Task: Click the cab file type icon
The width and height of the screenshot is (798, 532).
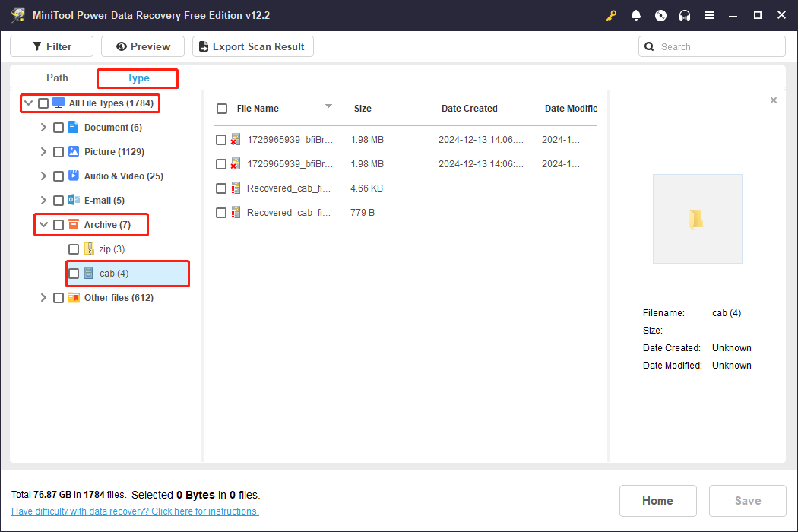Action: (x=89, y=273)
